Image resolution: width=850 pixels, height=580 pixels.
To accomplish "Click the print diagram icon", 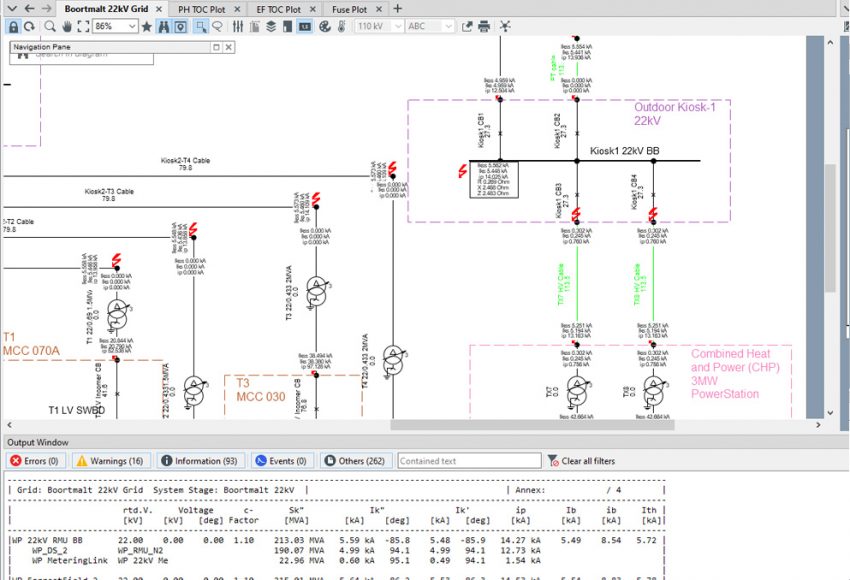I will 484,26.
